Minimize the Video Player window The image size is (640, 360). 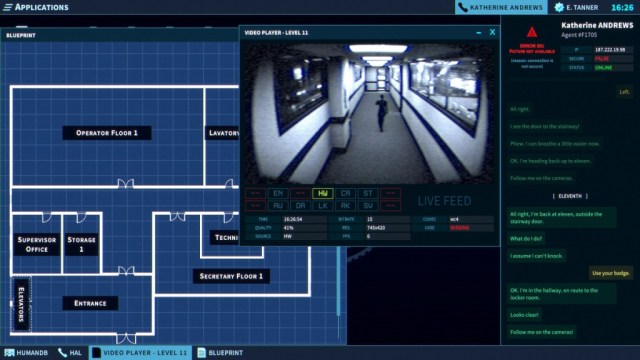478,33
